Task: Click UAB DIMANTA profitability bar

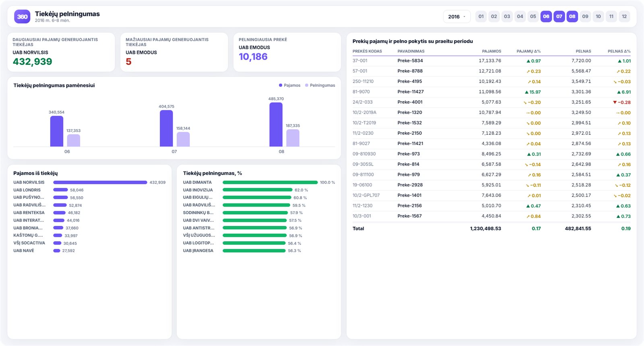Action: click(270, 182)
